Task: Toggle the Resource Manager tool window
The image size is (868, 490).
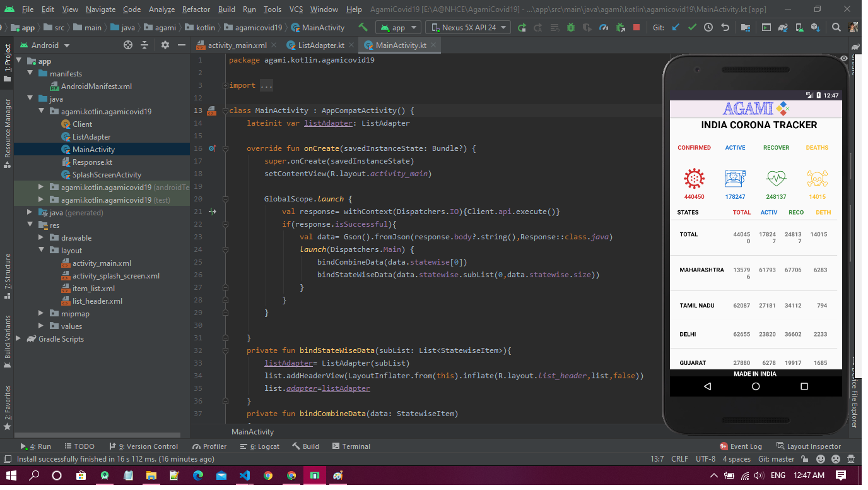Action: 8,133
